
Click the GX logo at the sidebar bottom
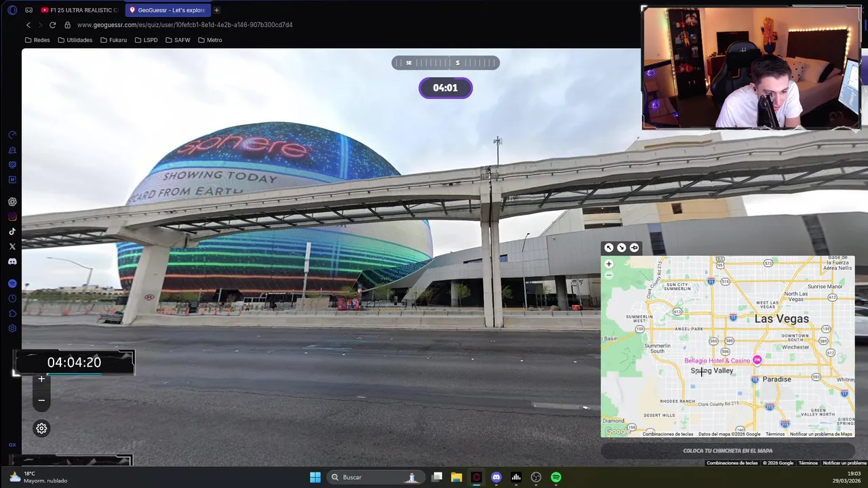tap(12, 445)
